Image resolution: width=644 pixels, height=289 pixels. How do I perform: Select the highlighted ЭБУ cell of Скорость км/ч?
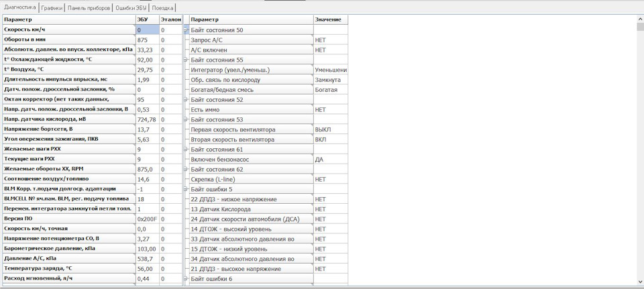pos(147,30)
